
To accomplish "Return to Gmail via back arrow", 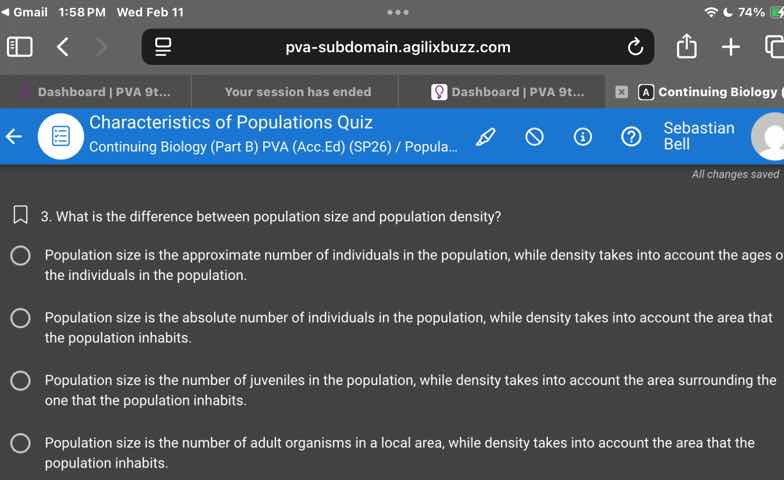I will point(24,12).
